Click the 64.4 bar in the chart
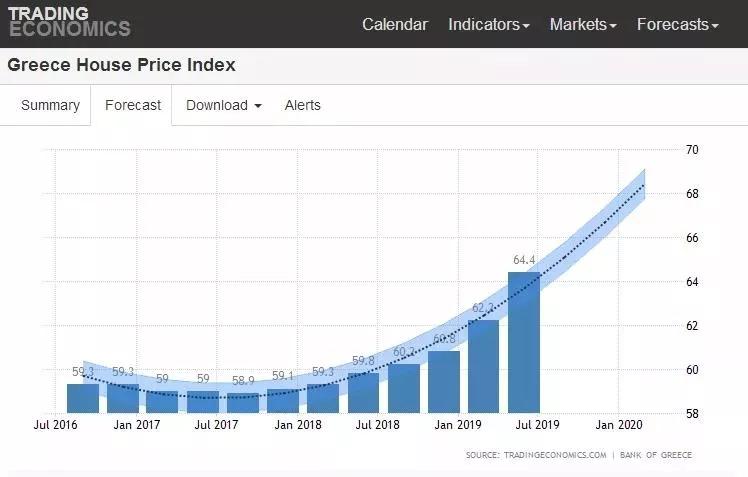This screenshot has width=748, height=477. click(x=524, y=343)
